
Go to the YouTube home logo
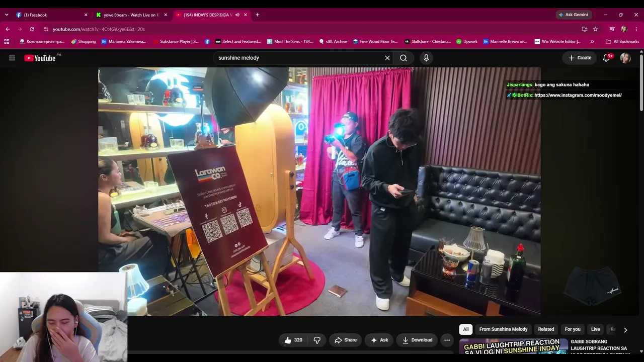tap(40, 58)
